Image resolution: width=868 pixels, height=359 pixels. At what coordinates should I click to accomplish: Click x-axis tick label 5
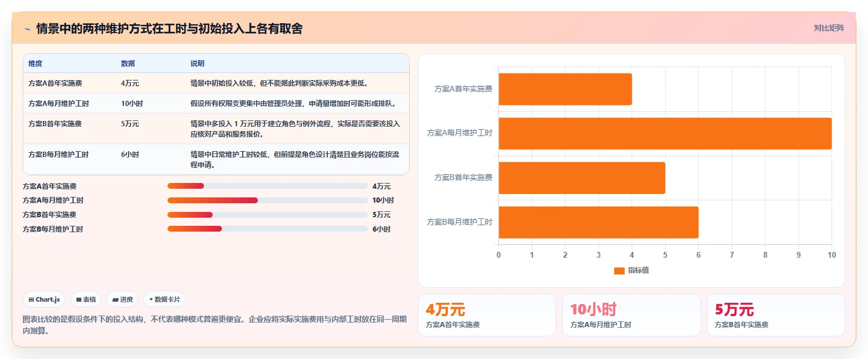tap(665, 255)
